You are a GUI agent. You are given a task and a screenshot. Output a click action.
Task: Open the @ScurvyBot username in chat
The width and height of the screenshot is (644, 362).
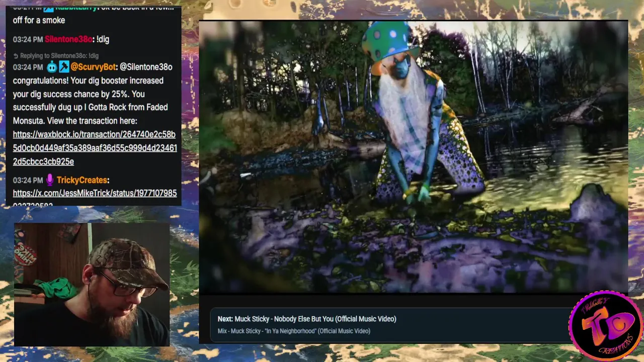pos(92,67)
